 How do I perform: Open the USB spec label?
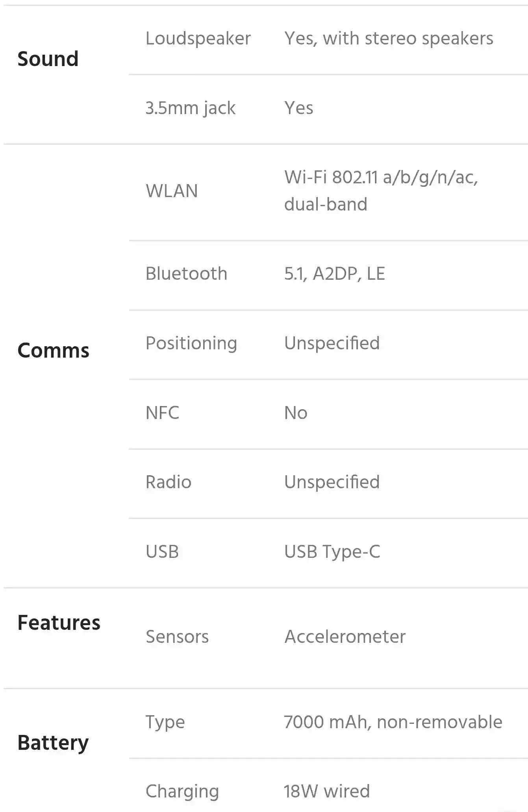[162, 552]
